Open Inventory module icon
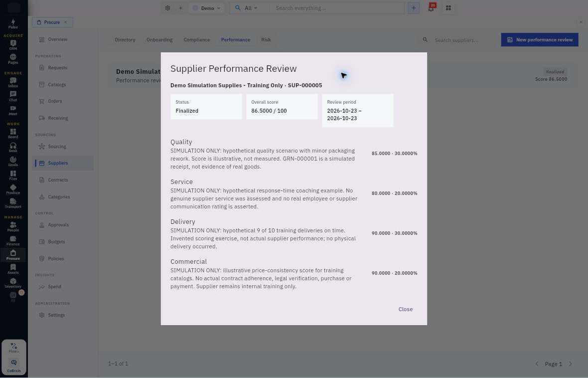 coord(13,283)
